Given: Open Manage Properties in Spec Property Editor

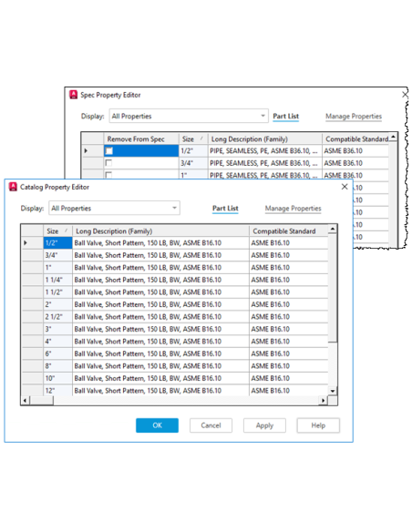Looking at the screenshot, I should (354, 116).
